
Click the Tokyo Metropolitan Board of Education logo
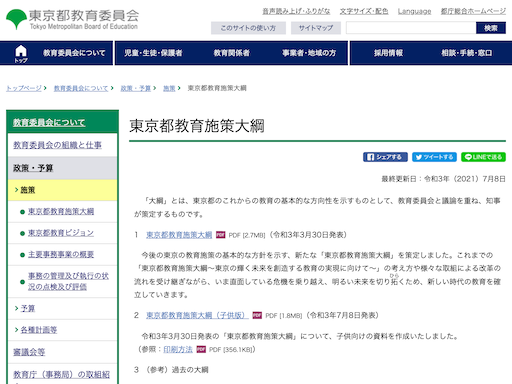coord(72,19)
